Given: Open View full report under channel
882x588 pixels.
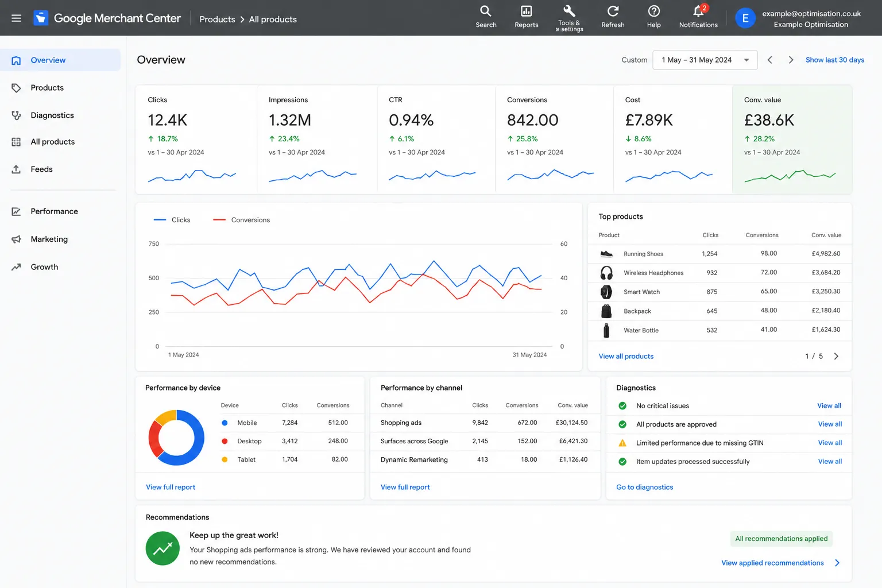Looking at the screenshot, I should [x=405, y=487].
